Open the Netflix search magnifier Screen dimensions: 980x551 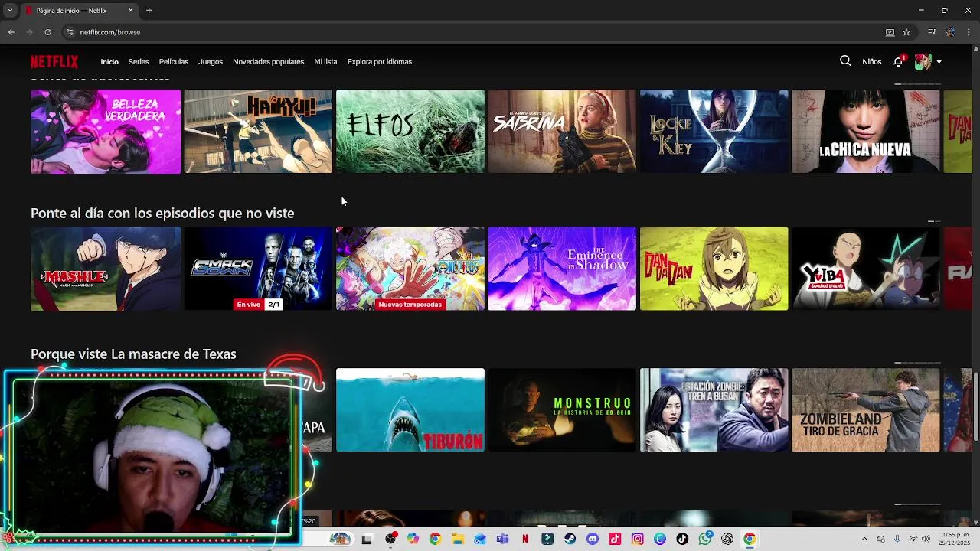coord(845,61)
